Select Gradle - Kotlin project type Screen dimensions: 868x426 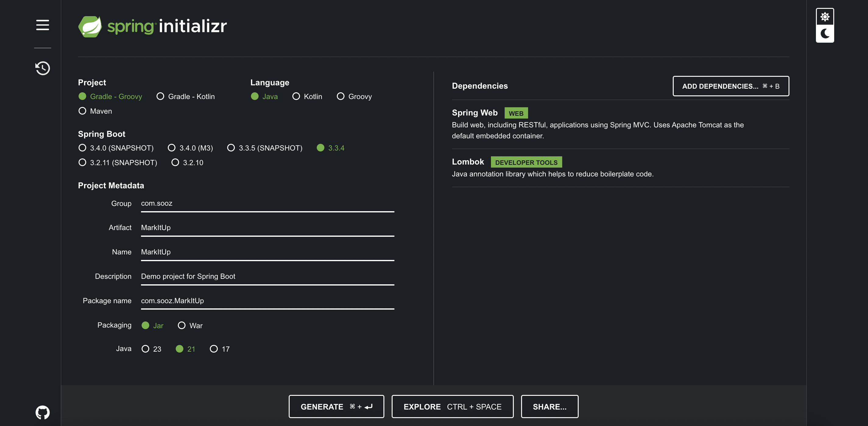click(x=186, y=96)
